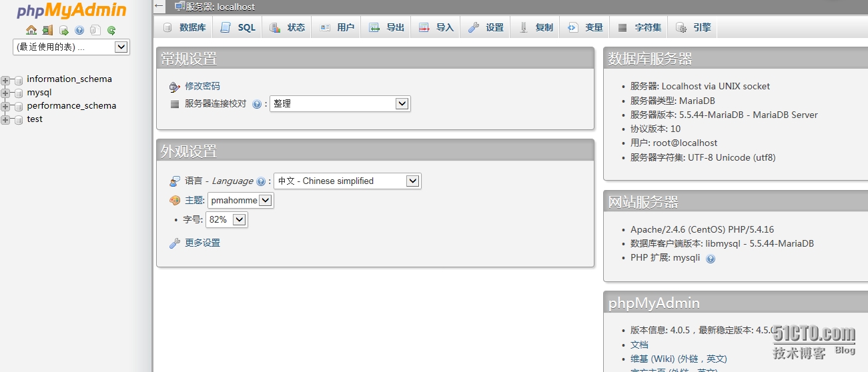
Task: Open the query window icon in sidebar
Action: pos(63,30)
